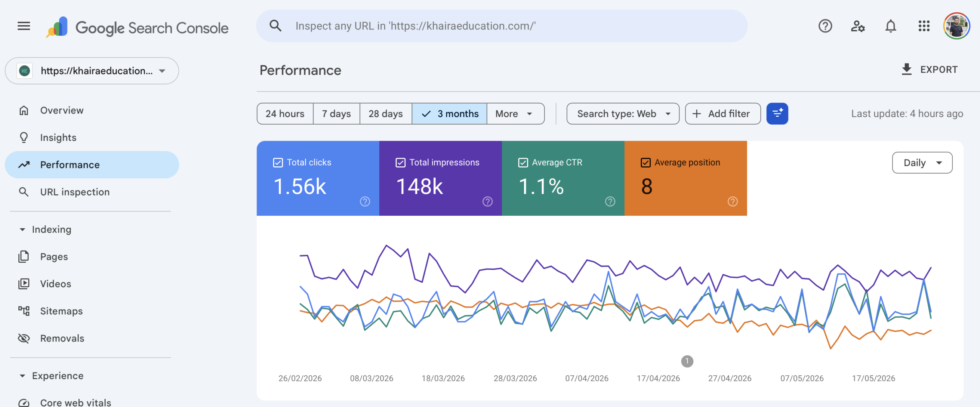Screen dimensions: 980x407
Task: Toggle the Total impressions checkbox
Action: (x=400, y=163)
